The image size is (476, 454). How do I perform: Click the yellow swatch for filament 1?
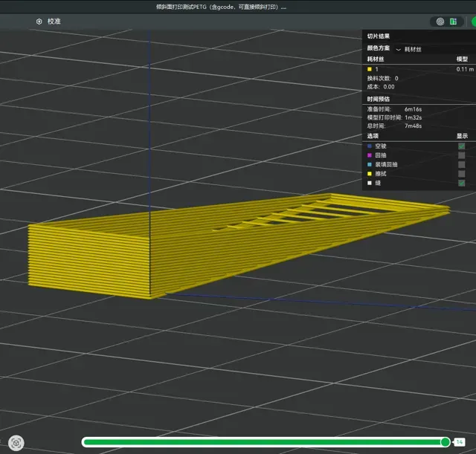tap(370, 69)
